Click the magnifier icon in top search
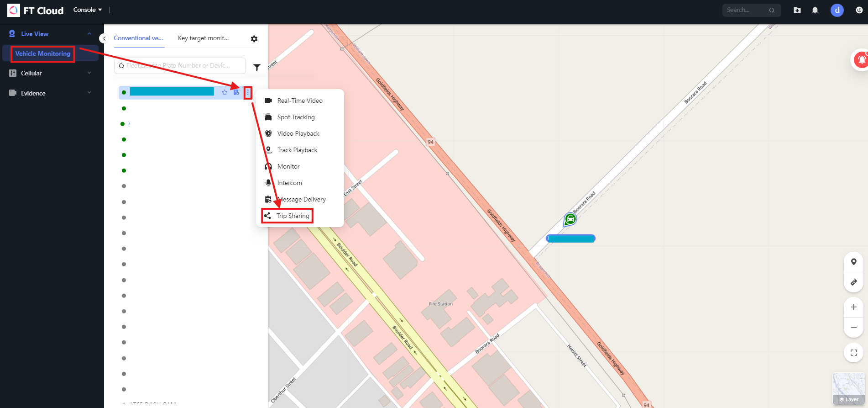Viewport: 868px width, 408px height. click(772, 10)
